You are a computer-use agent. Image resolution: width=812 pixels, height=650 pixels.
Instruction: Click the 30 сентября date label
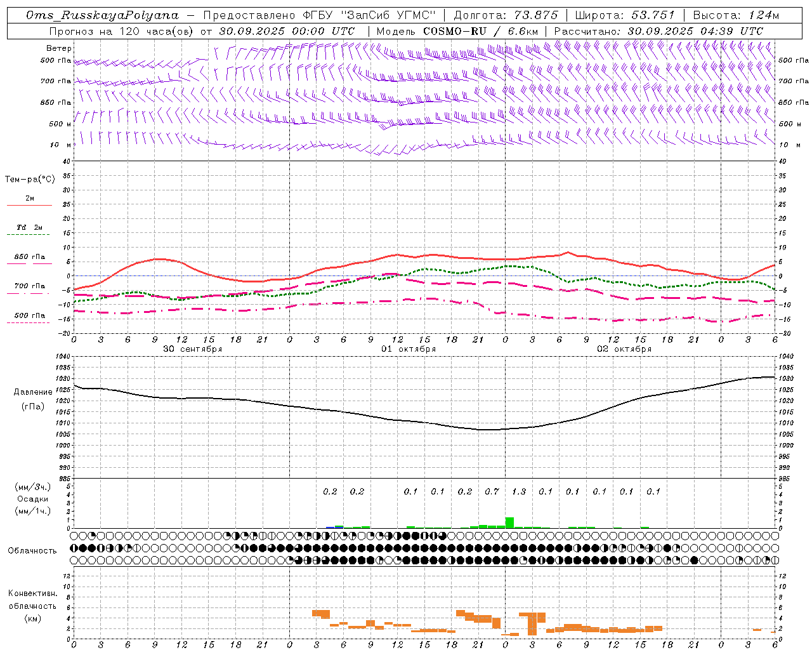[x=192, y=349]
